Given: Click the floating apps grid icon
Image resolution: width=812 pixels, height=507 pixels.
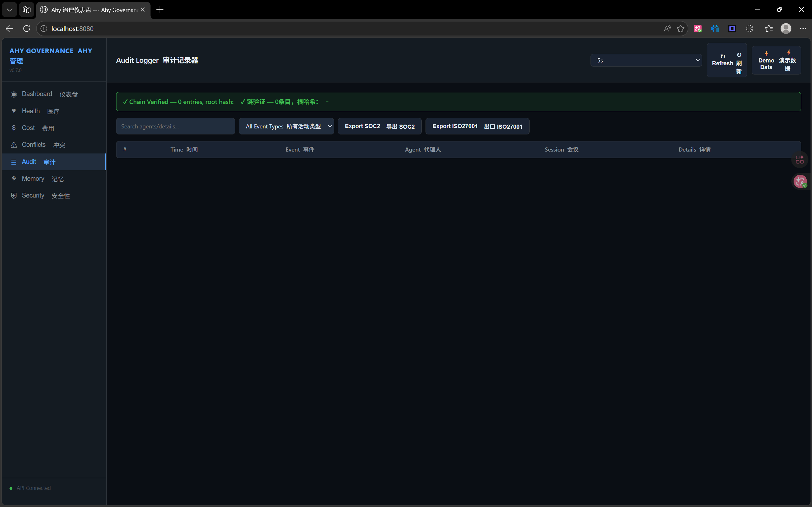Looking at the screenshot, I should tap(800, 159).
